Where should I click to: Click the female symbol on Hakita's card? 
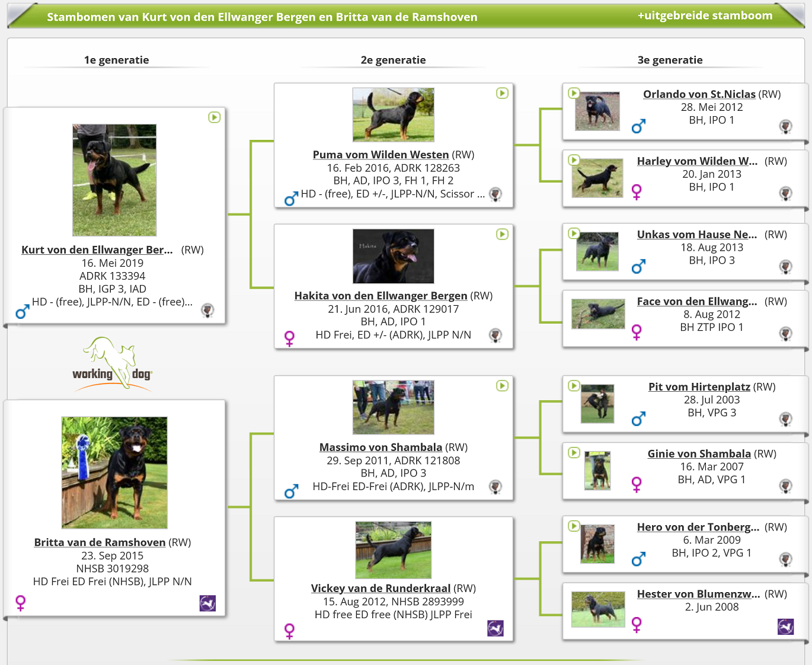[290, 338]
